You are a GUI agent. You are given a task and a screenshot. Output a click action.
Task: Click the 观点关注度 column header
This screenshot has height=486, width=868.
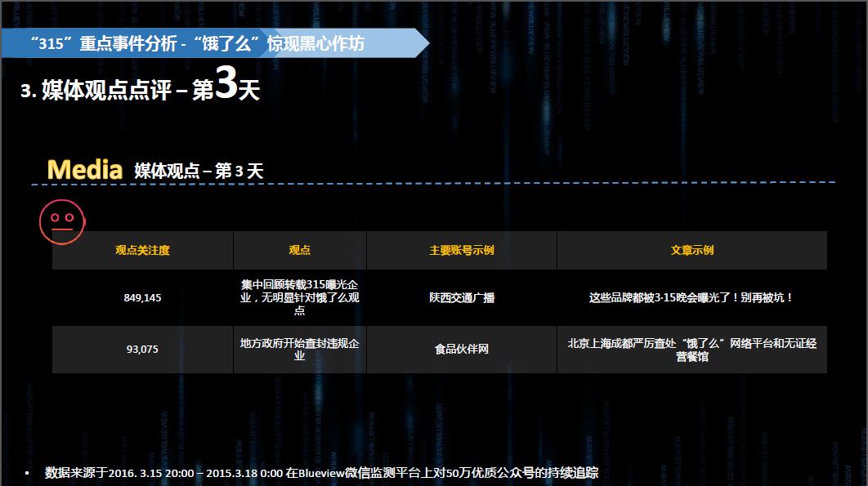[x=142, y=250]
